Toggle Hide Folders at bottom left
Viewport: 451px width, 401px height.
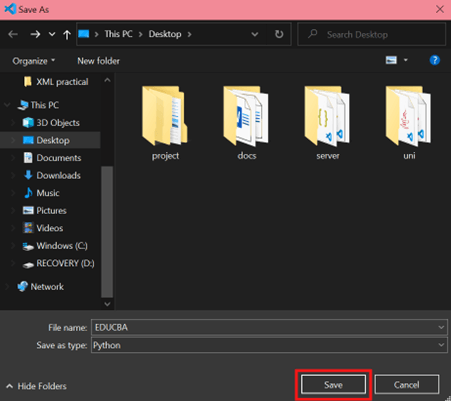tap(37, 386)
